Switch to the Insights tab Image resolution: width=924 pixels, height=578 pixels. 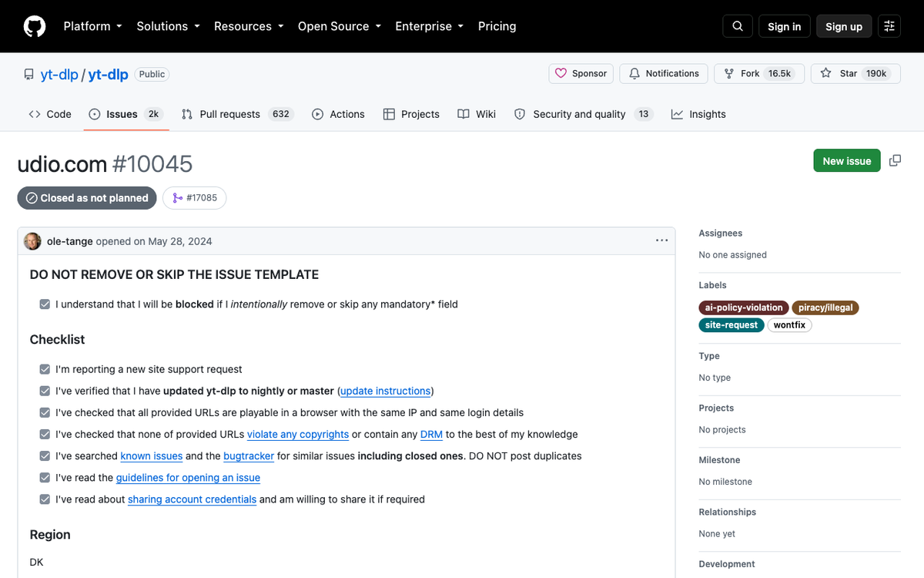tap(698, 114)
